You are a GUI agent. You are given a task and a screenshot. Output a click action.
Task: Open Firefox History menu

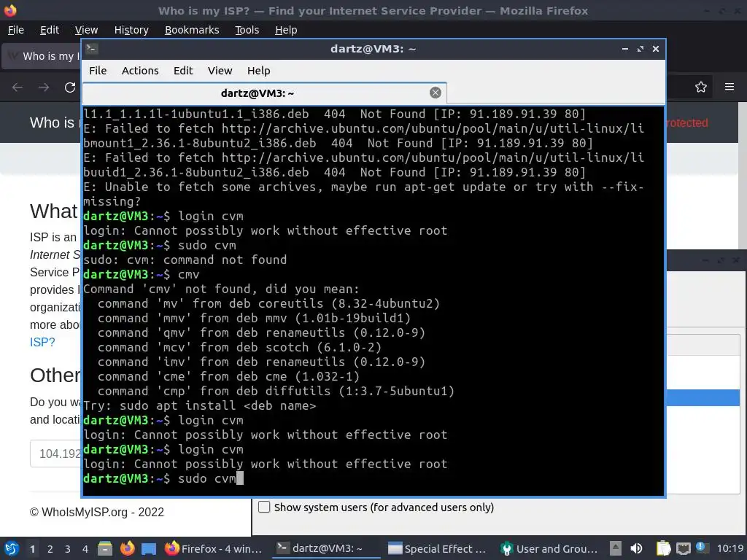[x=131, y=30]
